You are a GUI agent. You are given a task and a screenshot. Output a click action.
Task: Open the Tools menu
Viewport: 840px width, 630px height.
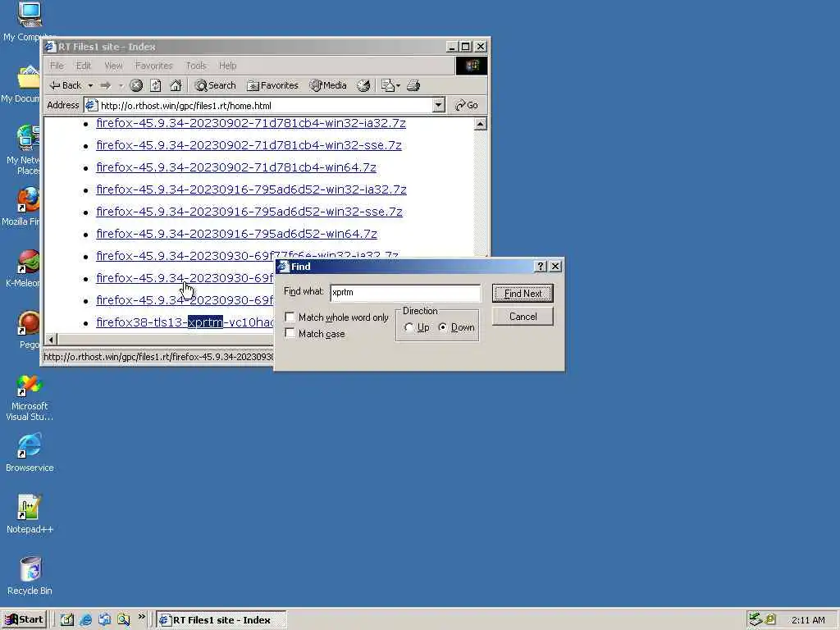[x=196, y=66]
